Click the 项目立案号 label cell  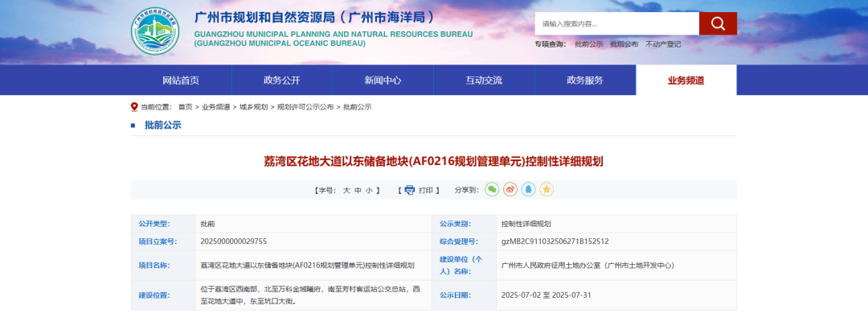[163, 241]
